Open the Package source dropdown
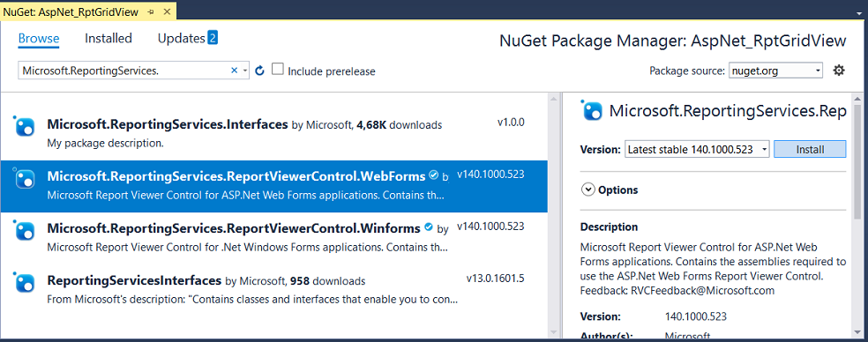Viewport: 868px width, 342px height. tap(775, 71)
